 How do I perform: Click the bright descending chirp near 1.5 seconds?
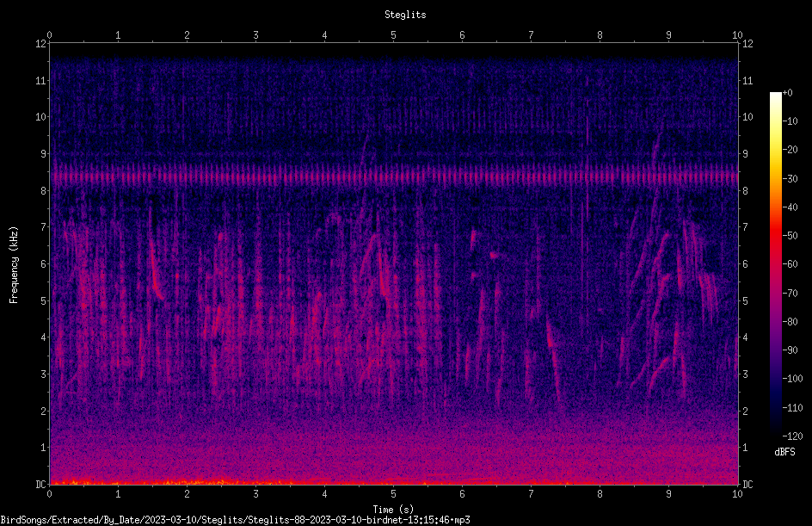coord(156,269)
